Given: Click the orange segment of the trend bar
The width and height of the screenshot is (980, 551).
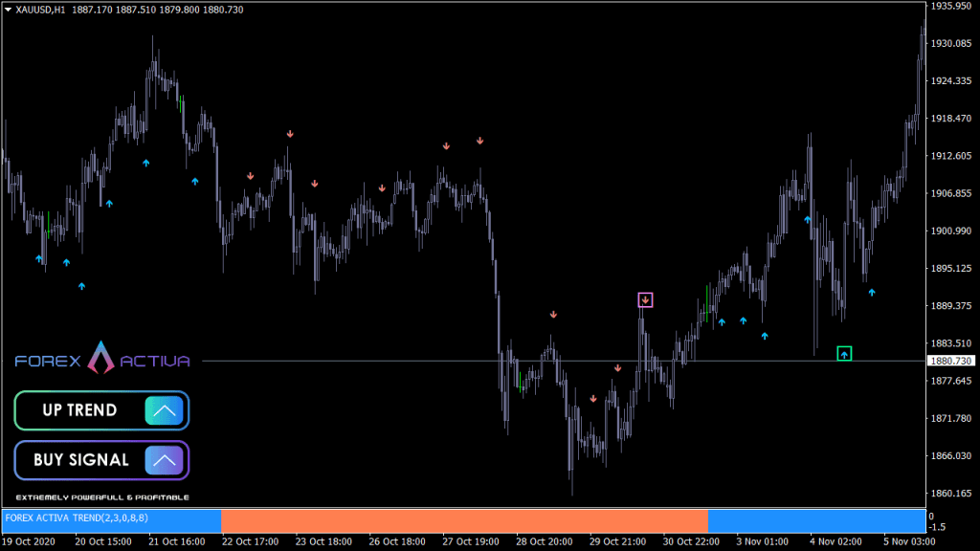Looking at the screenshot, I should (464, 520).
